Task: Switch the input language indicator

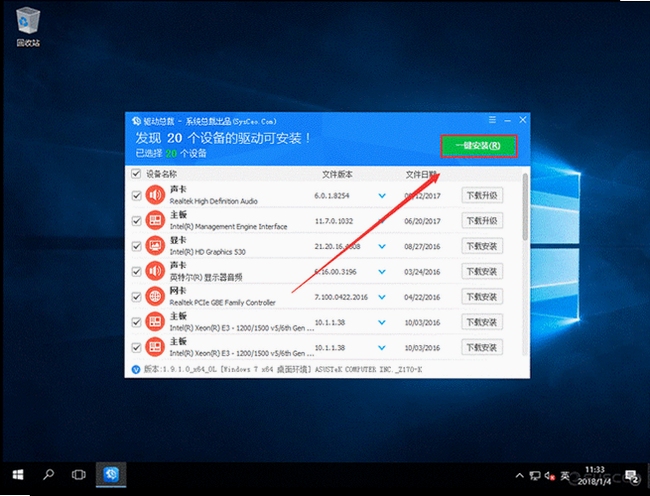Action: click(x=565, y=476)
